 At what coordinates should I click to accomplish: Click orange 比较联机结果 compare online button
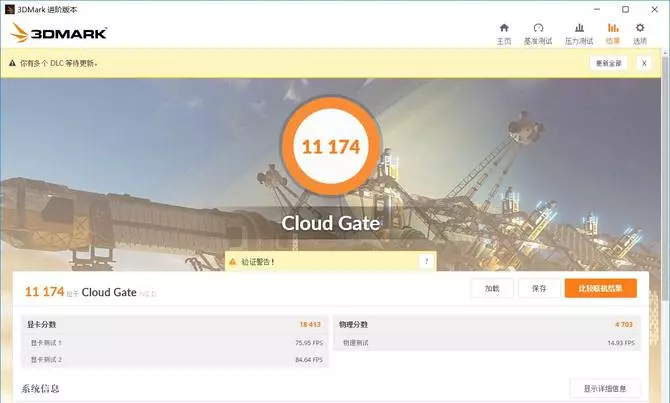(x=600, y=288)
